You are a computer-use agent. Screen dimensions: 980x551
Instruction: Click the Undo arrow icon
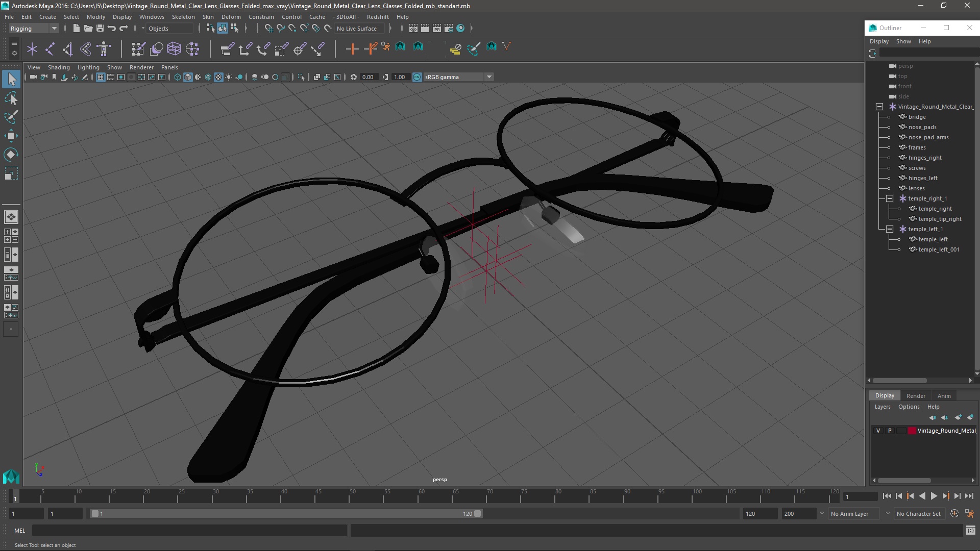(x=111, y=29)
